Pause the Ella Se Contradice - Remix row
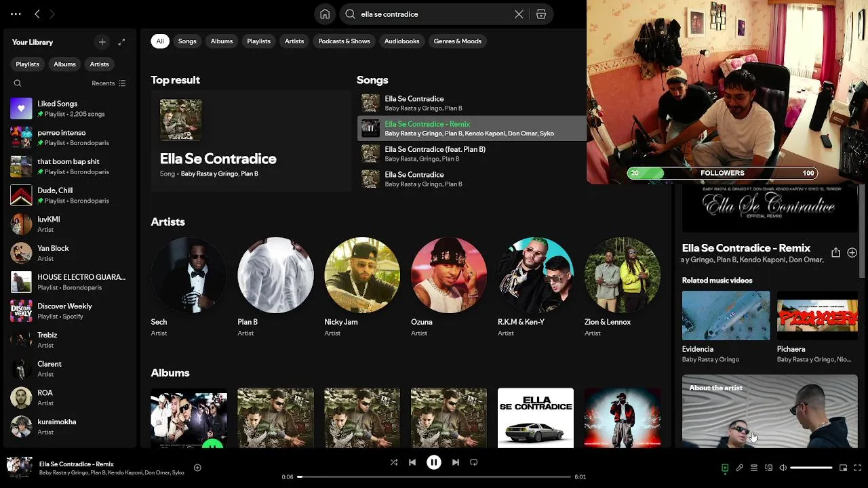Image resolution: width=868 pixels, height=488 pixels. 370,128
